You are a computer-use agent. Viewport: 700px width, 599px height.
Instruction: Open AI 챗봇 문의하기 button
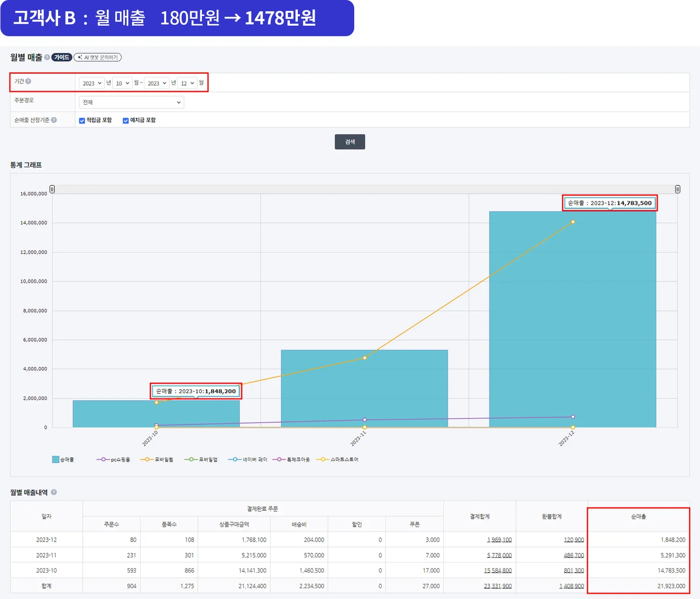98,57
